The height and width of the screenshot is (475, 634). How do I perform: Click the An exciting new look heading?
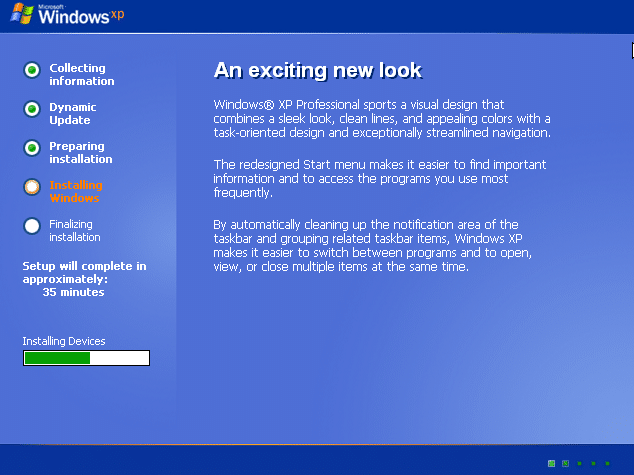[318, 70]
